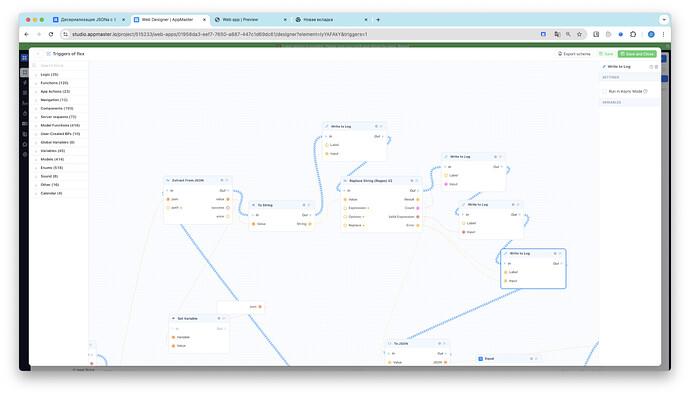The image size is (690, 396).
Task: Click the Search block input field
Action: [x=59, y=65]
